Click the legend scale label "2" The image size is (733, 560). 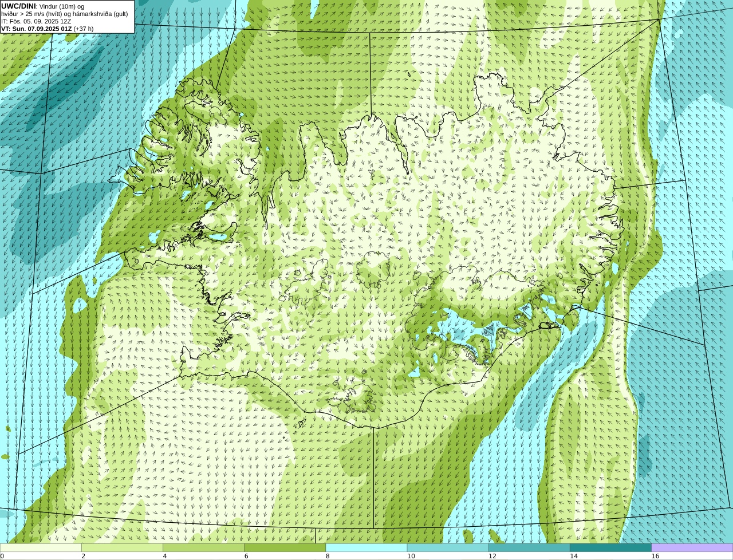84,556
